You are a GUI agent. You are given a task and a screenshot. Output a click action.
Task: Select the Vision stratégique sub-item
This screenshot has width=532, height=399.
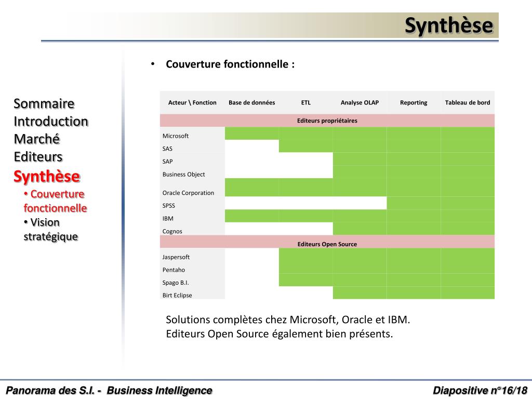[x=51, y=229]
